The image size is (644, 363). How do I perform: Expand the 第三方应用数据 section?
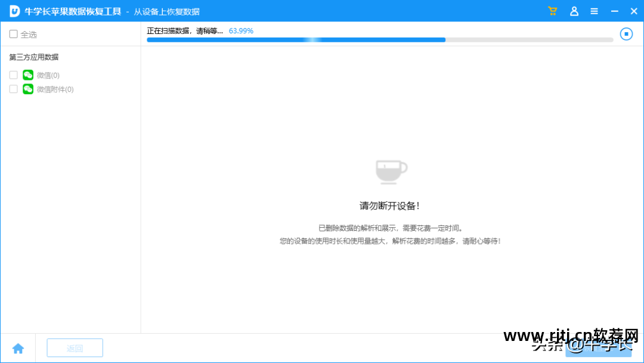33,57
